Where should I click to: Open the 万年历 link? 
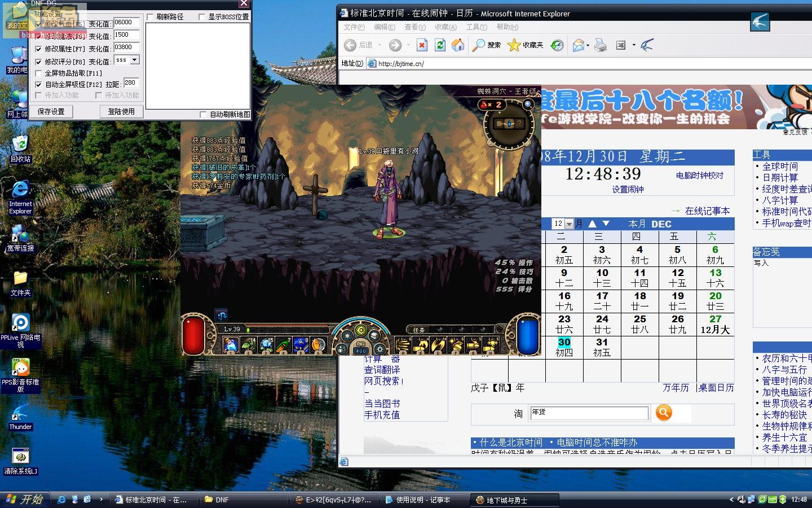click(x=676, y=388)
